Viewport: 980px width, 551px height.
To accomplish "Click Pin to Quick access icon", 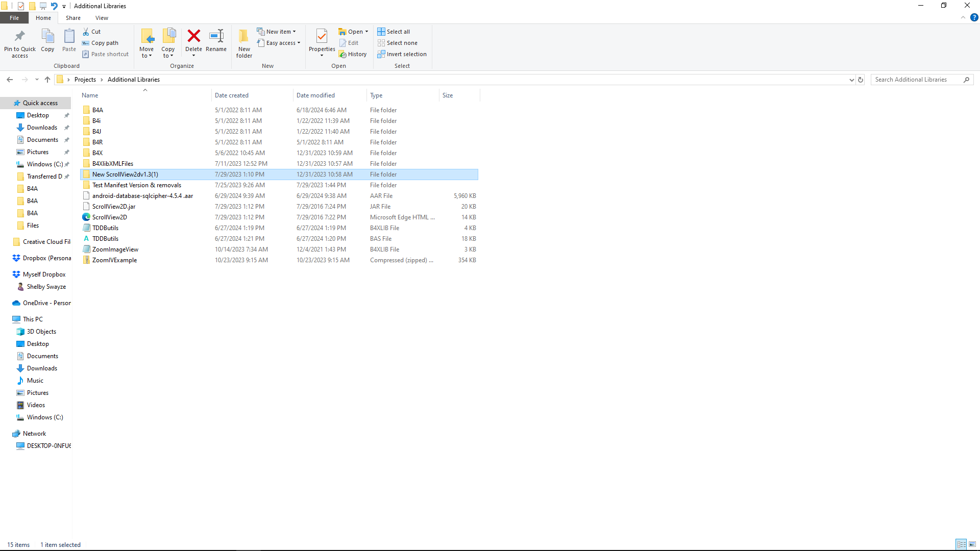I will coord(20,36).
